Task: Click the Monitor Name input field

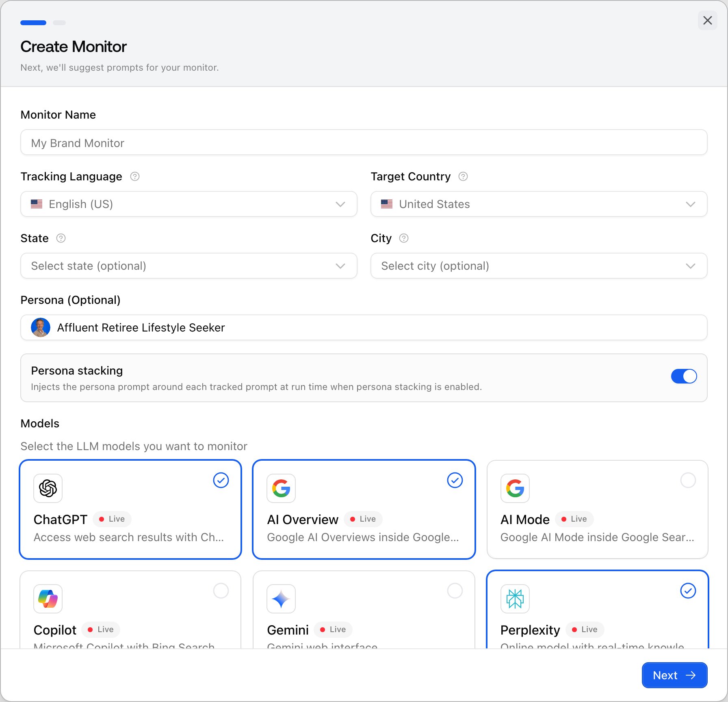Action: 364,142
